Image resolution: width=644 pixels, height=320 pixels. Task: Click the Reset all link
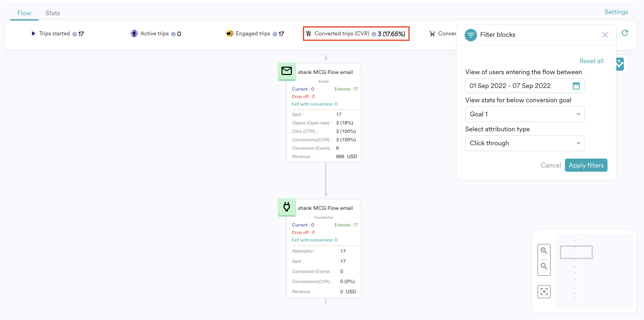coord(591,61)
